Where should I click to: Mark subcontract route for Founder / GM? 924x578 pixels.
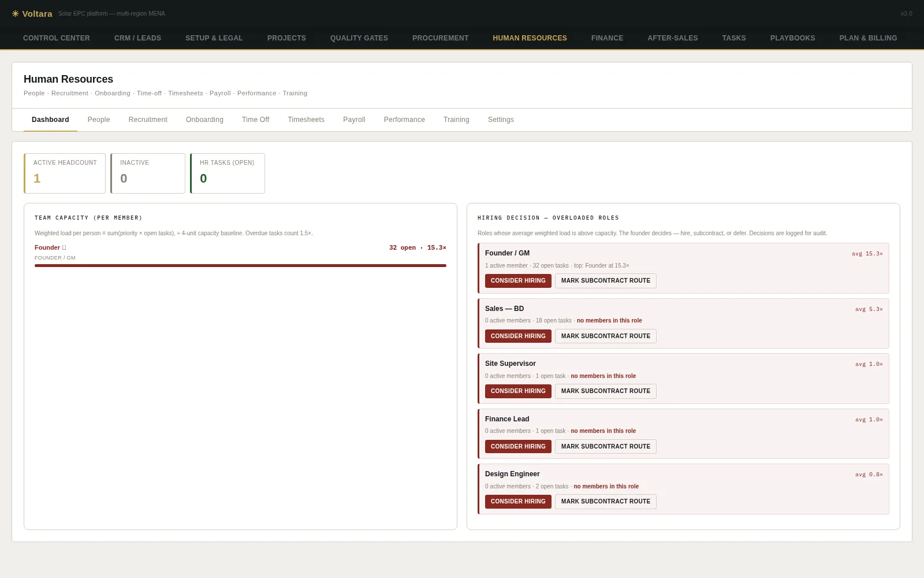[x=606, y=281]
